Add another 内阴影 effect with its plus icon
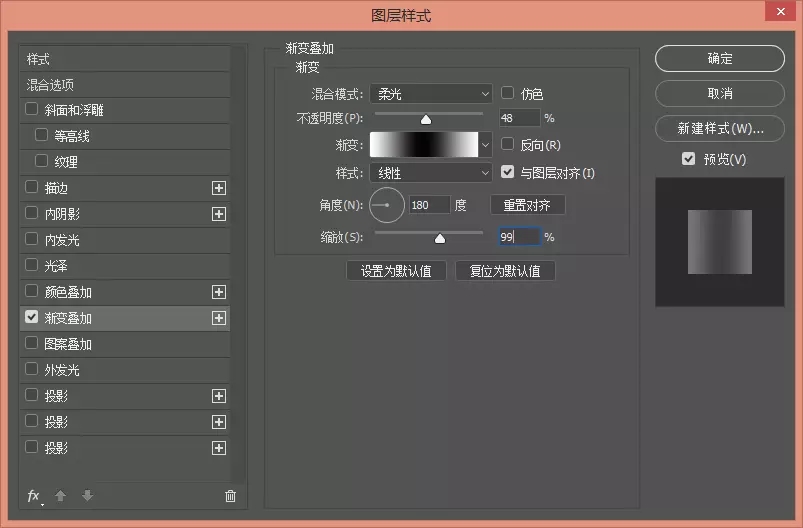803x528 pixels. coord(219,214)
